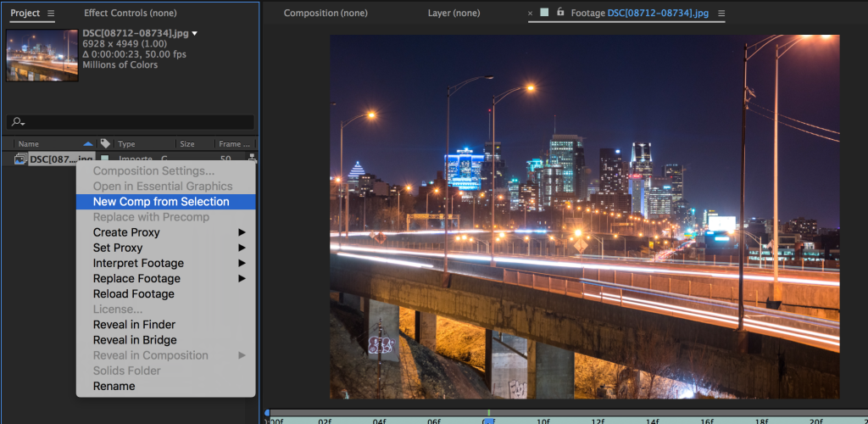Click the flowchart icon on the DSC row

tap(253, 159)
